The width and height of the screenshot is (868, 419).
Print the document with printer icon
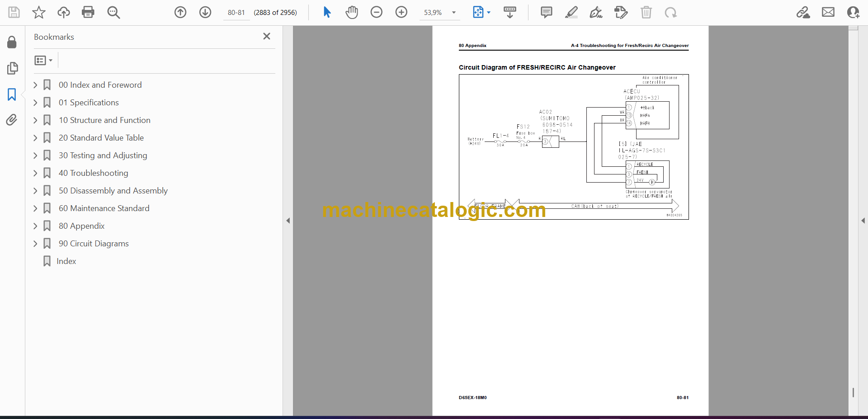coord(88,12)
